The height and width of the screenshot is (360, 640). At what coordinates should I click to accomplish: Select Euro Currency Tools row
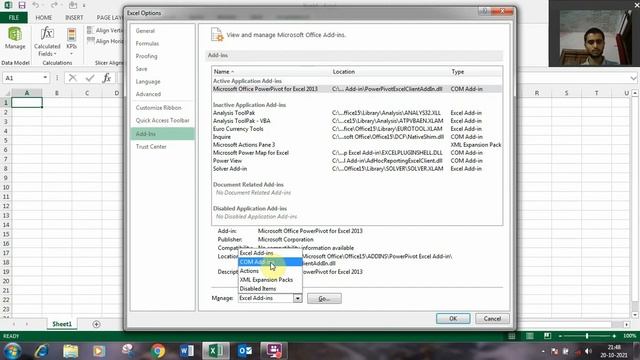click(x=357, y=129)
